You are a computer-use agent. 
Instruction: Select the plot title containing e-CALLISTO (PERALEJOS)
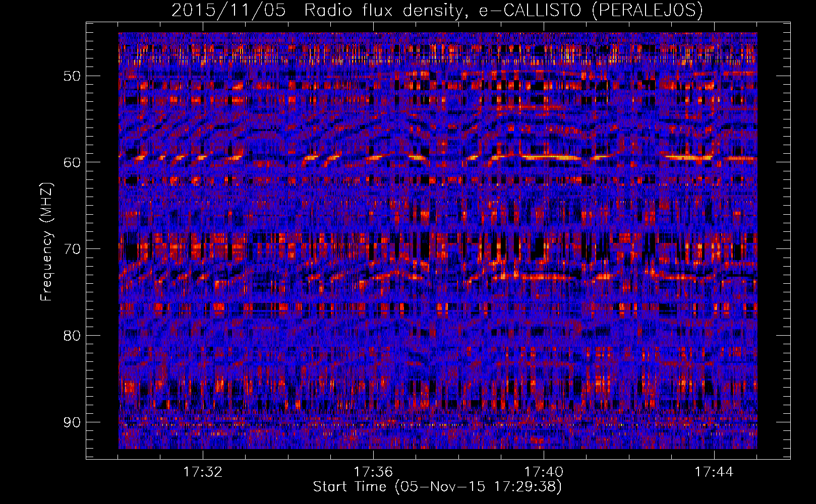437,10
